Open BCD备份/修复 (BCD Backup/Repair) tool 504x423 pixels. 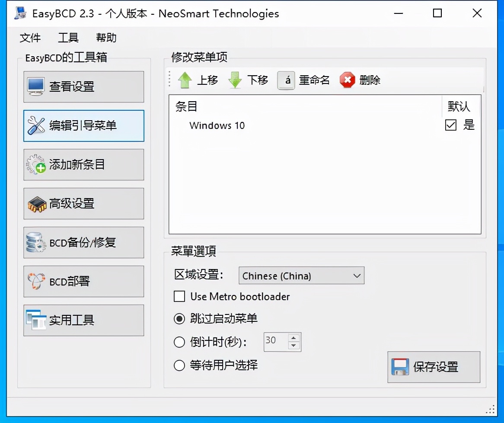83,242
